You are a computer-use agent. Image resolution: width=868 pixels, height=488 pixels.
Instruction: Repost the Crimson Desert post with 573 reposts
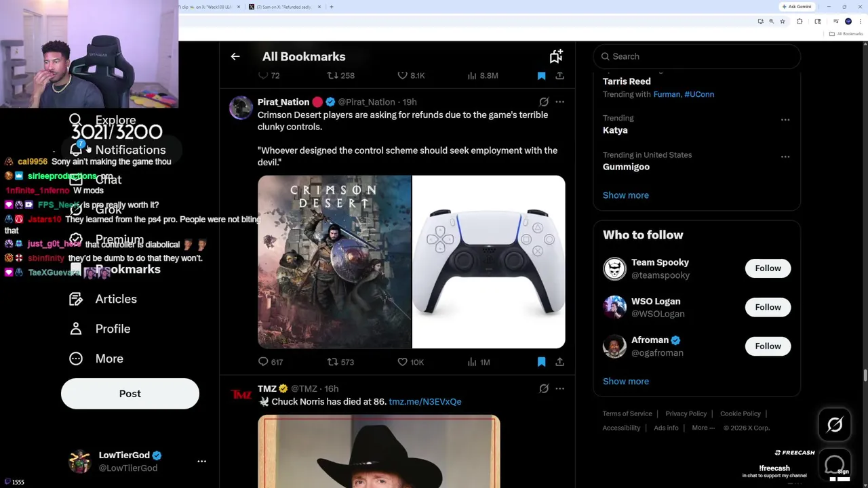340,362
